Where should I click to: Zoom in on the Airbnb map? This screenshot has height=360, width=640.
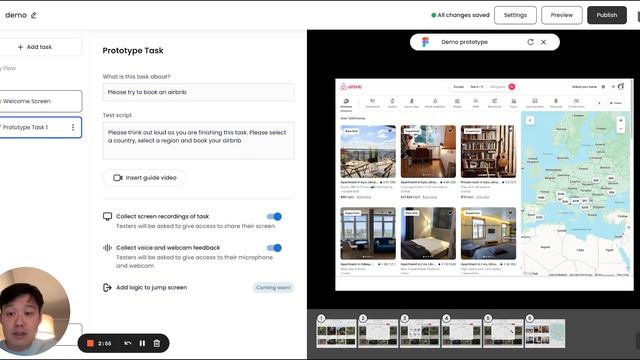tap(620, 120)
